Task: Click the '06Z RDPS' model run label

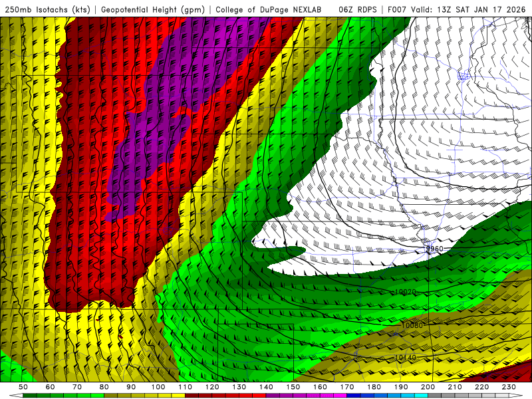Action: [x=358, y=9]
